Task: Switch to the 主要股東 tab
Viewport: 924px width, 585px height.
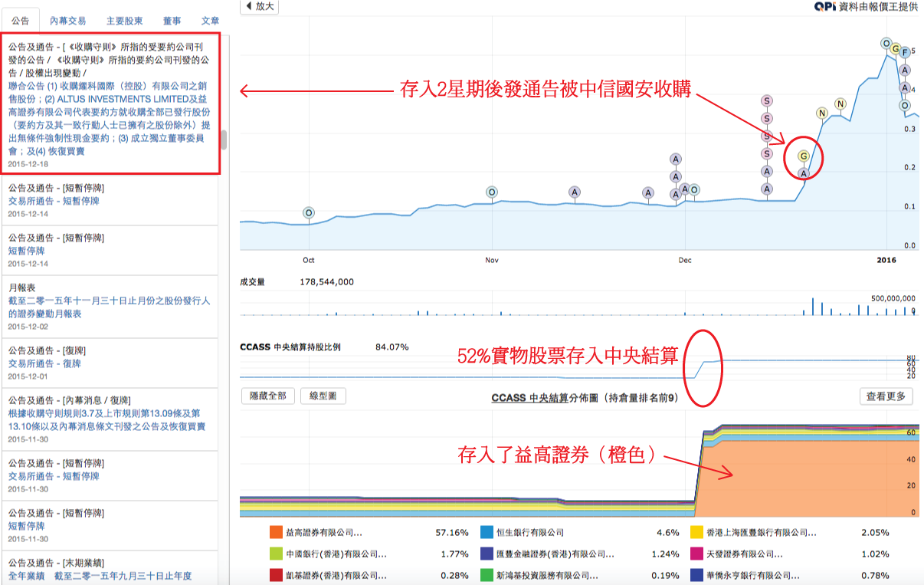Action: click(x=123, y=21)
